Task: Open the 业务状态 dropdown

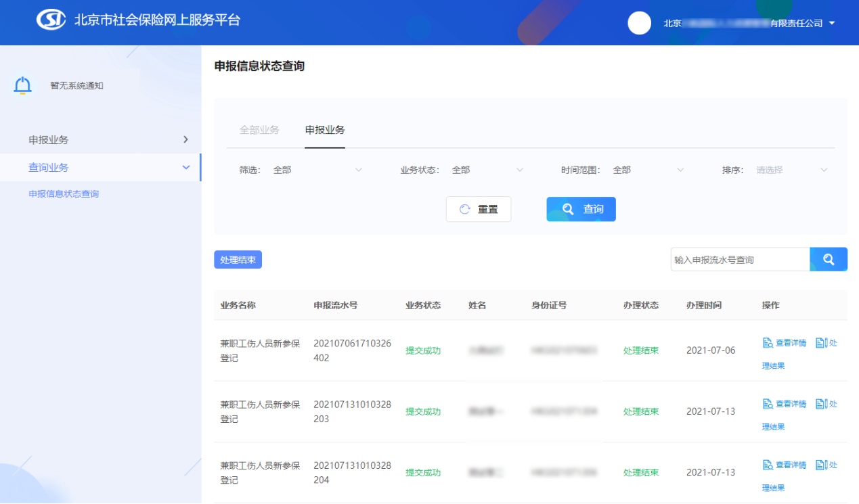Action: pos(487,170)
